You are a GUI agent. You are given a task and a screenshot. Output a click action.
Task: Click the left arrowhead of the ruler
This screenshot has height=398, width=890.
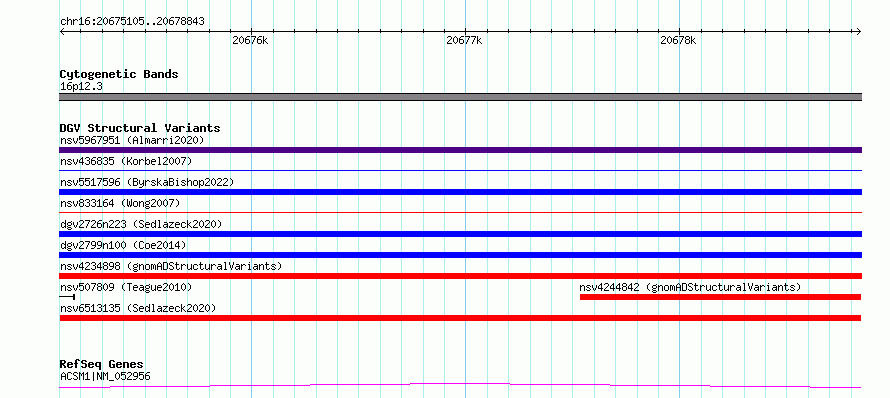pyautogui.click(x=62, y=32)
